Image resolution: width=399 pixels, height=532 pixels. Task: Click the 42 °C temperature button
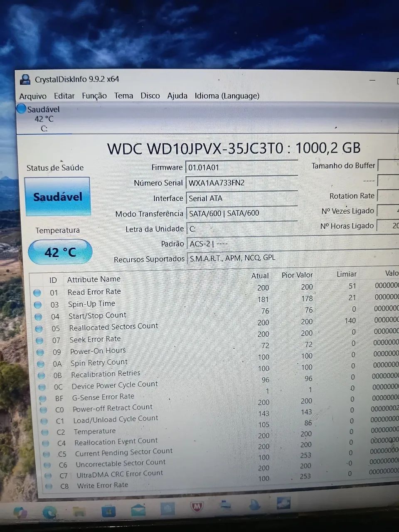point(60,252)
